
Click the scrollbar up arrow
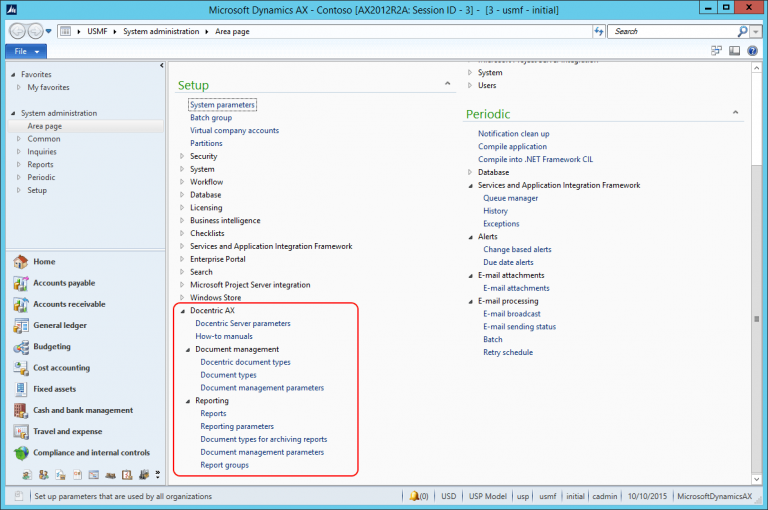(757, 68)
